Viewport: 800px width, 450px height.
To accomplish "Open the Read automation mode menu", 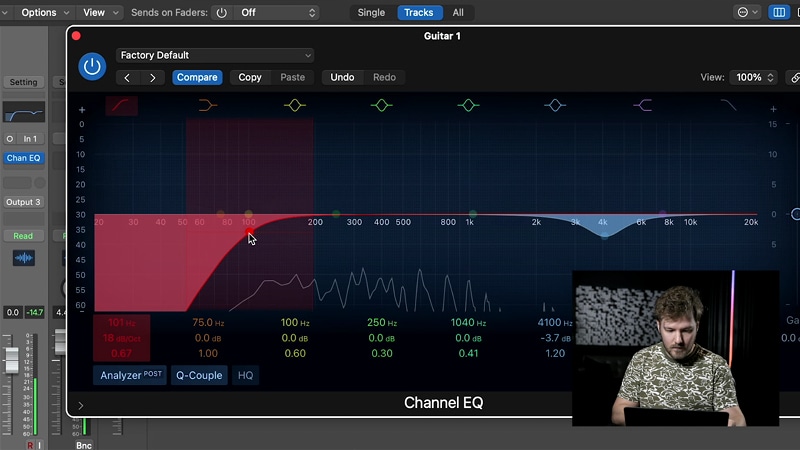I will tap(23, 236).
